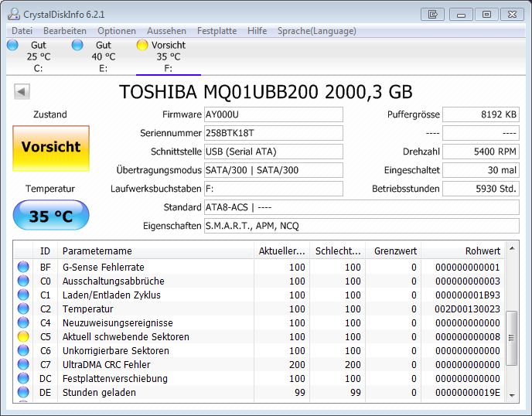Select drive F: with Vorsicht status
532x416 pixels.
click(x=169, y=56)
